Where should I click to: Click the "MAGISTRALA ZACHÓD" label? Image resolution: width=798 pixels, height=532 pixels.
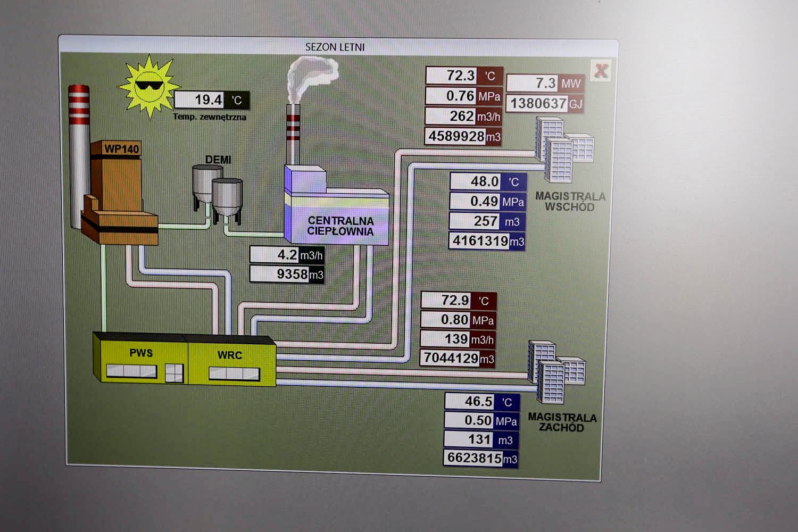[x=562, y=423]
